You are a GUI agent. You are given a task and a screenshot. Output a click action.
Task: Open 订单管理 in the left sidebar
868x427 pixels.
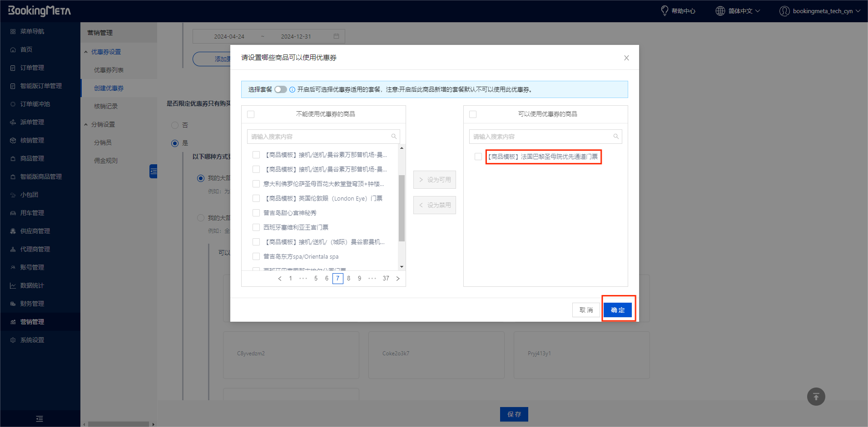[32, 68]
